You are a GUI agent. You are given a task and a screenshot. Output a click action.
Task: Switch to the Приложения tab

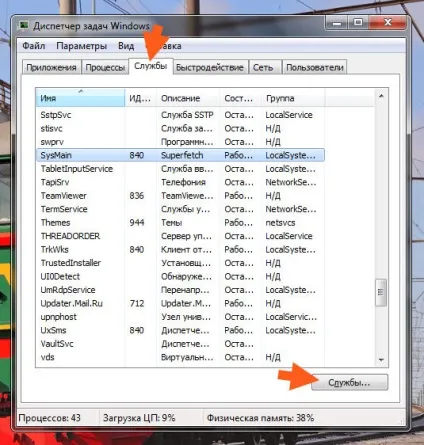pos(51,67)
